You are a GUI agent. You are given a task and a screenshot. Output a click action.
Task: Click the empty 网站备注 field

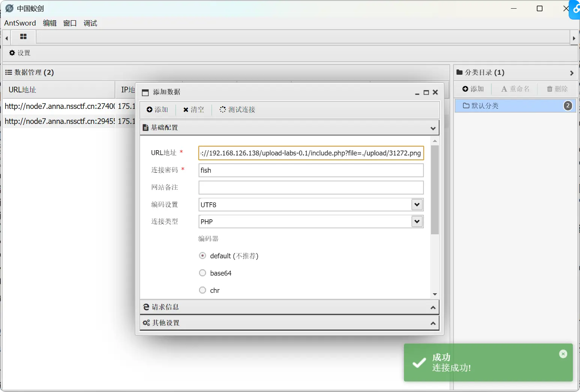pyautogui.click(x=311, y=187)
